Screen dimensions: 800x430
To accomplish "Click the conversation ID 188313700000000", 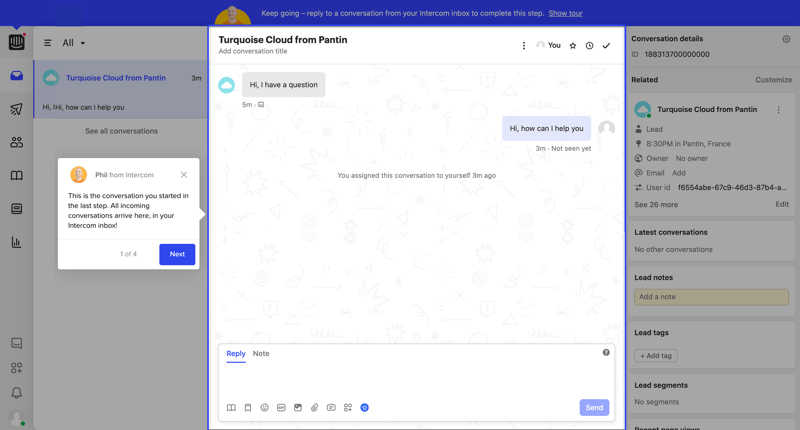I will tap(677, 55).
